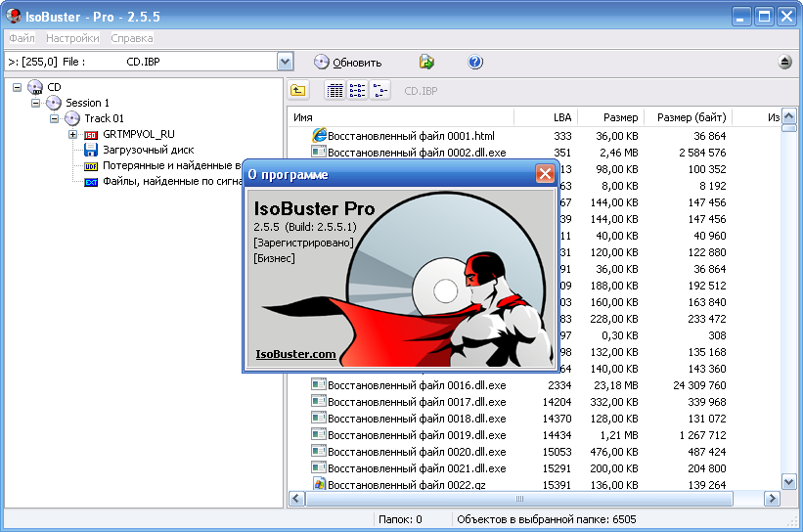Click the horizontal scrollbar thumb
The image size is (803, 532).
pyautogui.click(x=519, y=499)
